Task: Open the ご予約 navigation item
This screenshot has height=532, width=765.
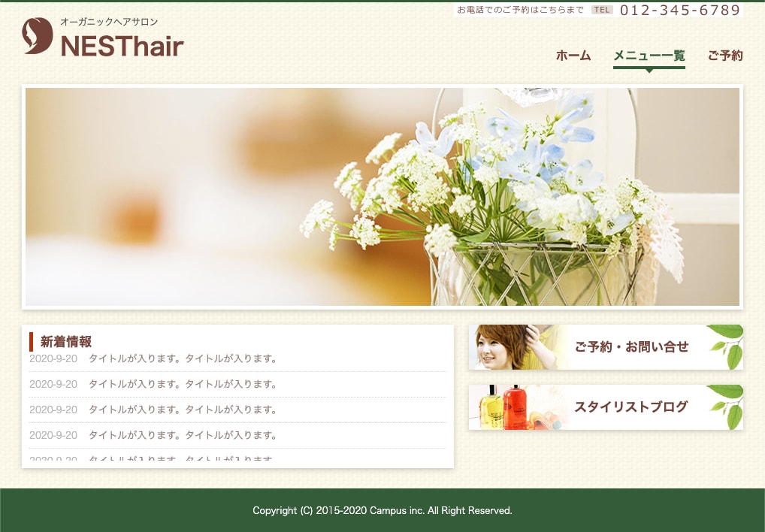Action: 725,56
